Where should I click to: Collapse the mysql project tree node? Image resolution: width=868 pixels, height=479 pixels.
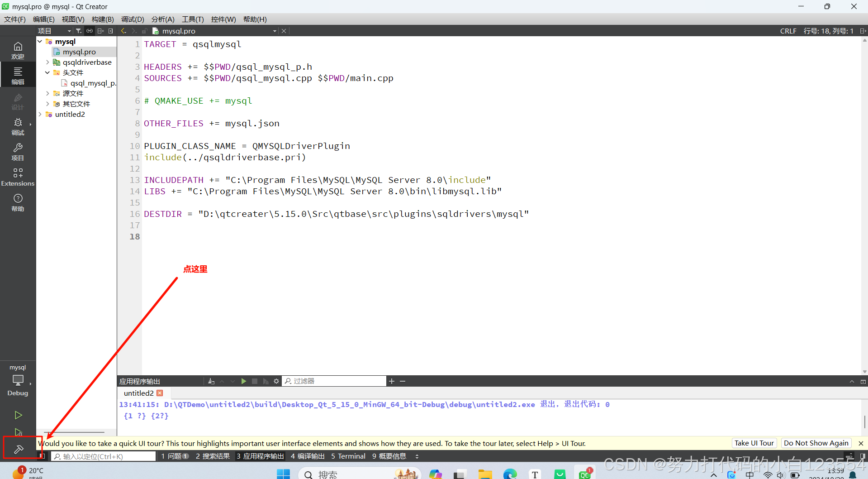tap(39, 41)
